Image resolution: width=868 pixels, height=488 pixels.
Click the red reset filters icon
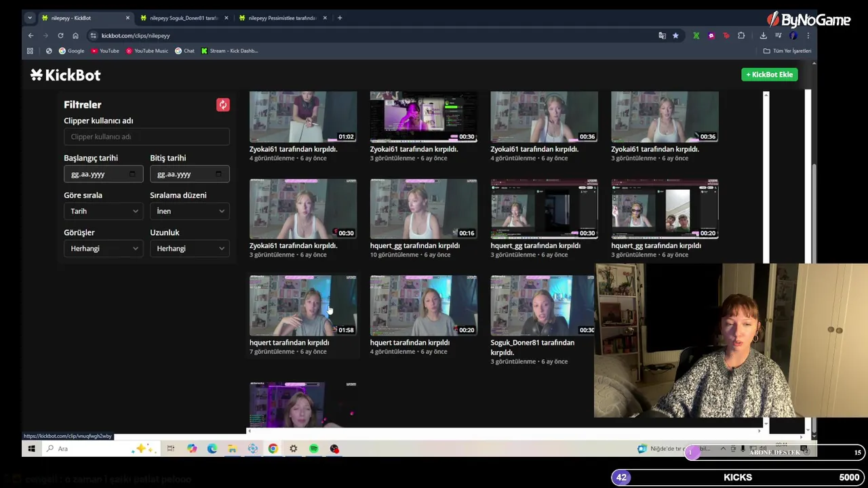[x=223, y=104]
